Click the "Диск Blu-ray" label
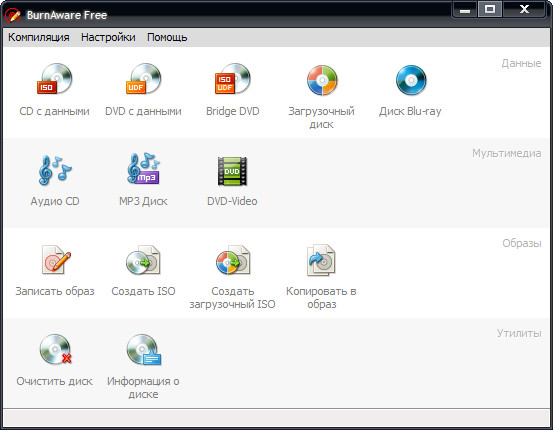This screenshot has height=430, width=553. pyautogui.click(x=410, y=111)
